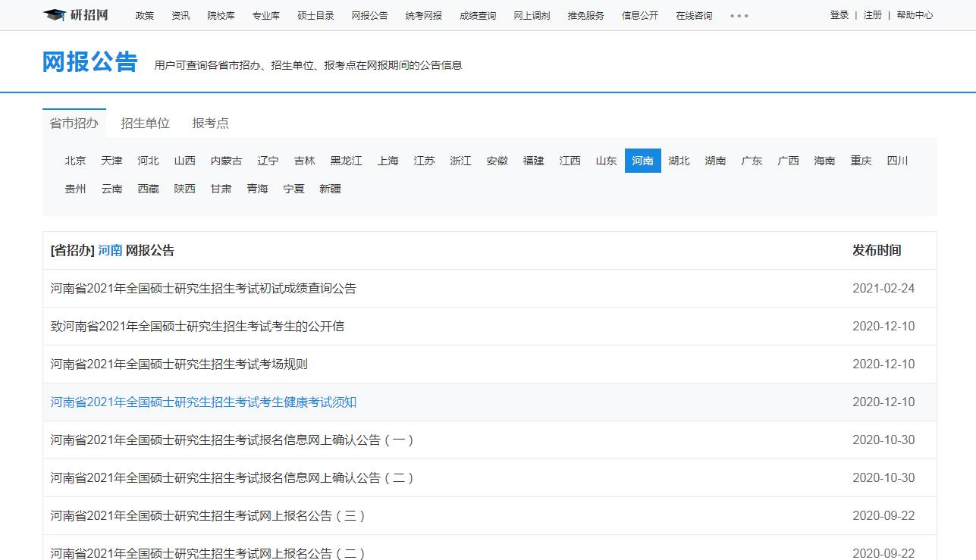Select province 陕西
This screenshot has height=560, width=976.
click(184, 189)
